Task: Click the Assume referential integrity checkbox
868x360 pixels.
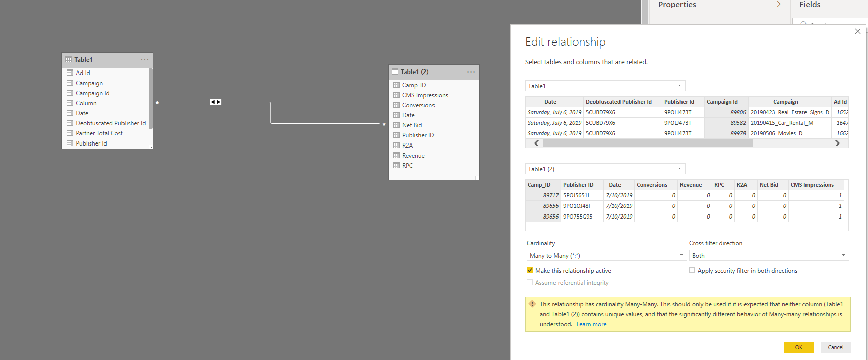Action: click(530, 283)
